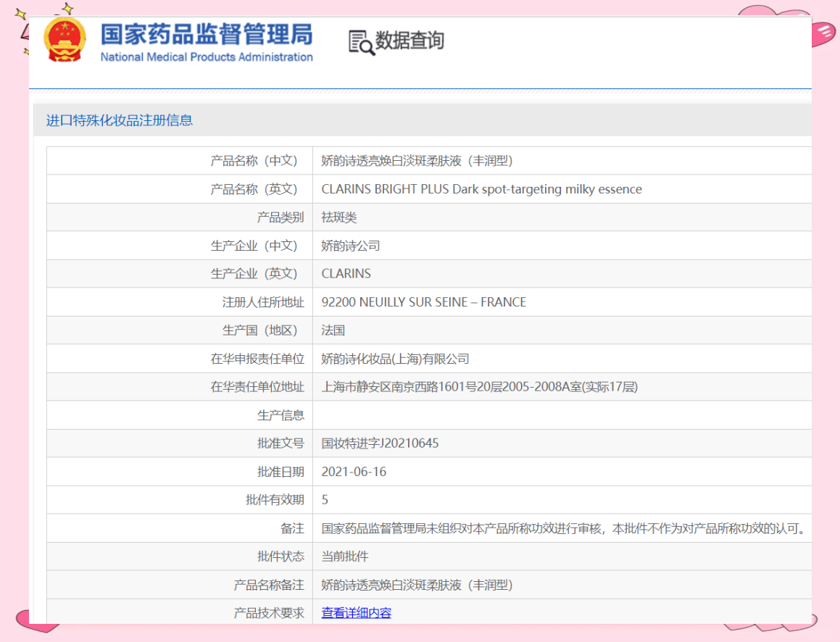Click the approval date 2021-06-16
Viewport: 840px width, 642px height.
coord(354,472)
